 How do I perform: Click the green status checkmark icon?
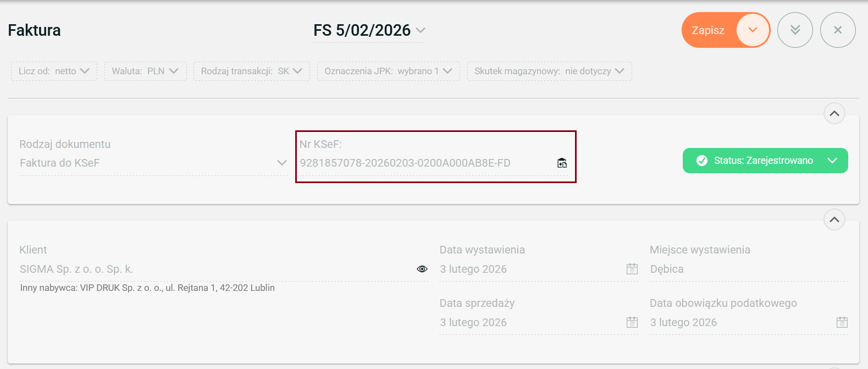(702, 161)
